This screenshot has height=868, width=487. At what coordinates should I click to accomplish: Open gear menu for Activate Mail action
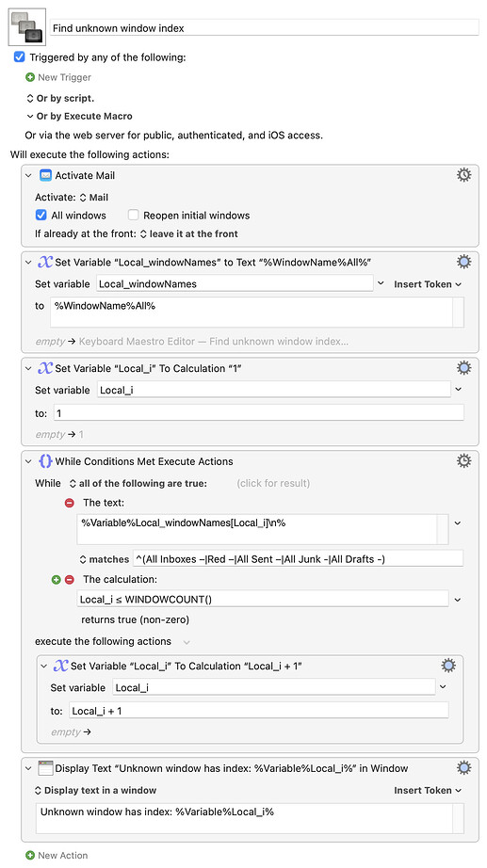(x=463, y=175)
